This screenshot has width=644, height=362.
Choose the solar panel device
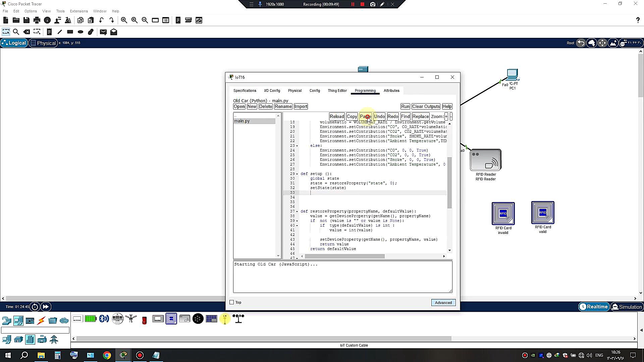coord(211,319)
